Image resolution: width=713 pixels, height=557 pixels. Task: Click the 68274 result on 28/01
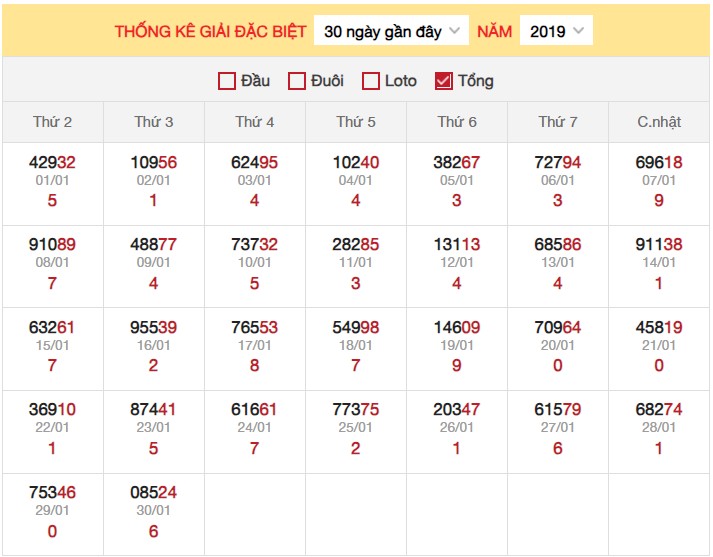coord(659,409)
